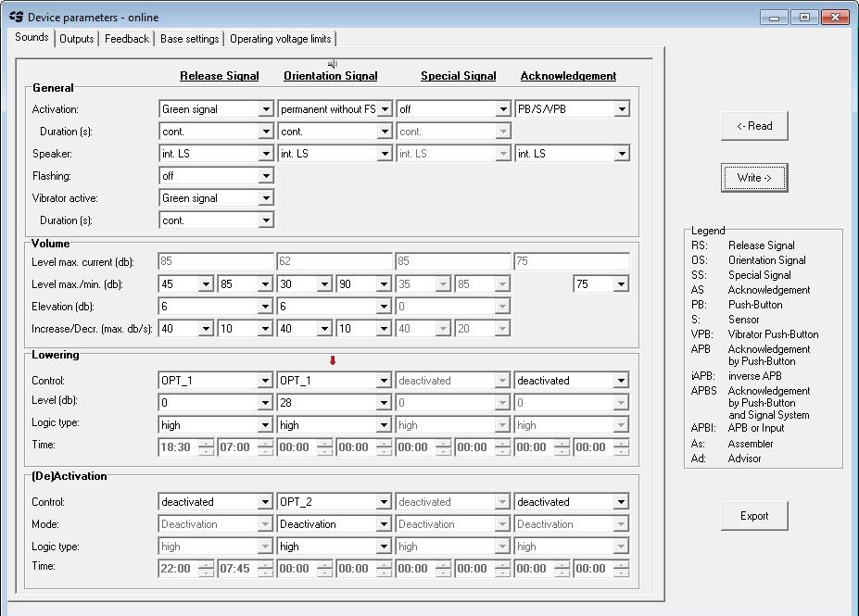Open Release Signal Duration 'cont.' dropdown under Activation

tap(216, 132)
